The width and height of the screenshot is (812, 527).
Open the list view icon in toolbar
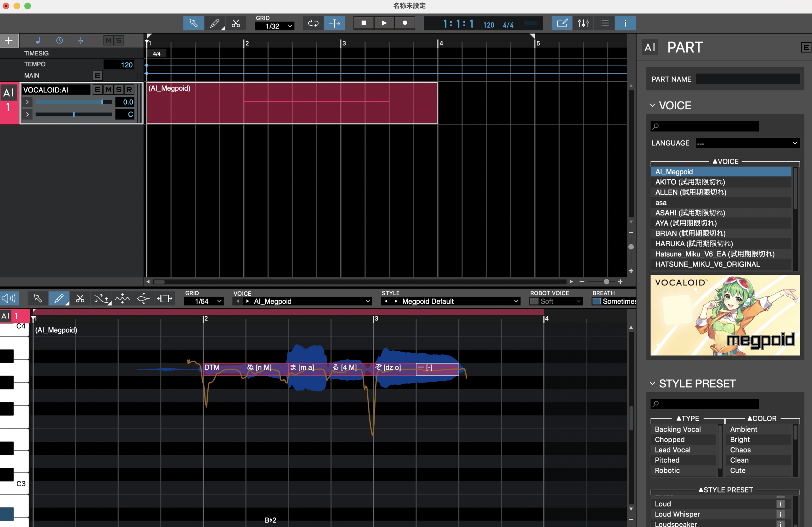click(604, 23)
